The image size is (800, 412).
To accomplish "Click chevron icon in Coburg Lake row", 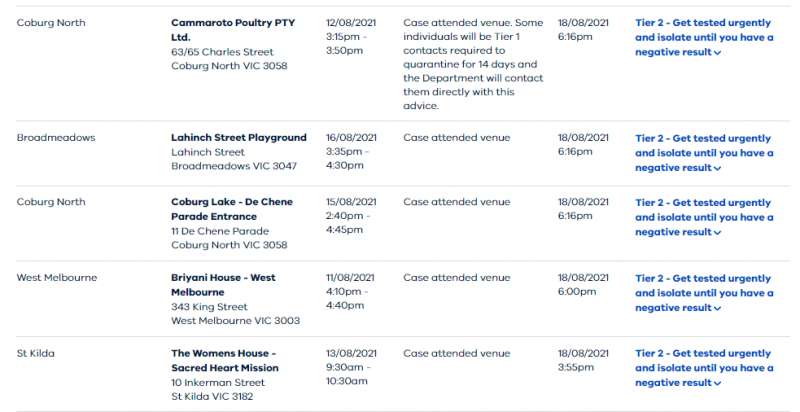I will [x=718, y=233].
